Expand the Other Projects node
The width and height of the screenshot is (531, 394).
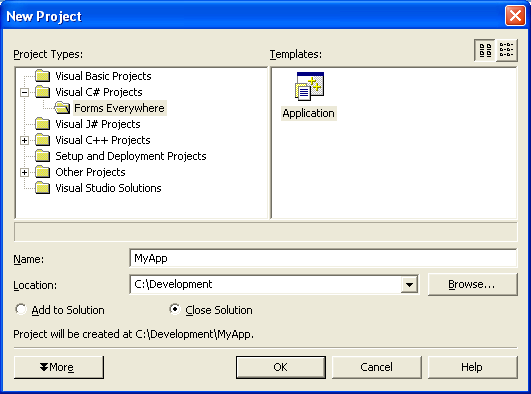[24, 172]
